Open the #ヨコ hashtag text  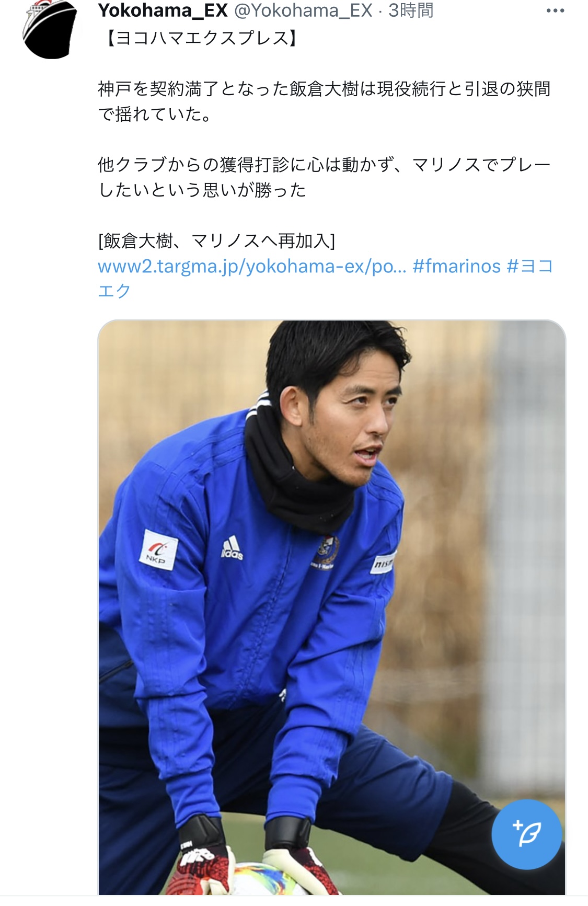(530, 266)
